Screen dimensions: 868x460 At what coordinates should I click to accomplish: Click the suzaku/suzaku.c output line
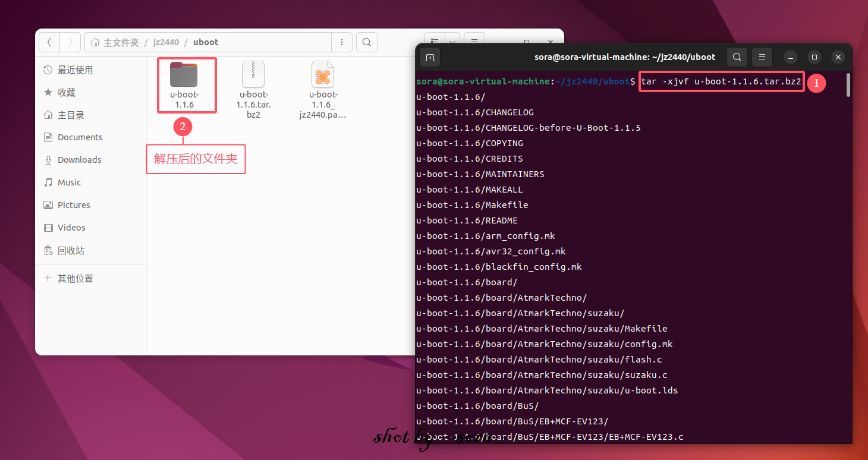point(542,375)
